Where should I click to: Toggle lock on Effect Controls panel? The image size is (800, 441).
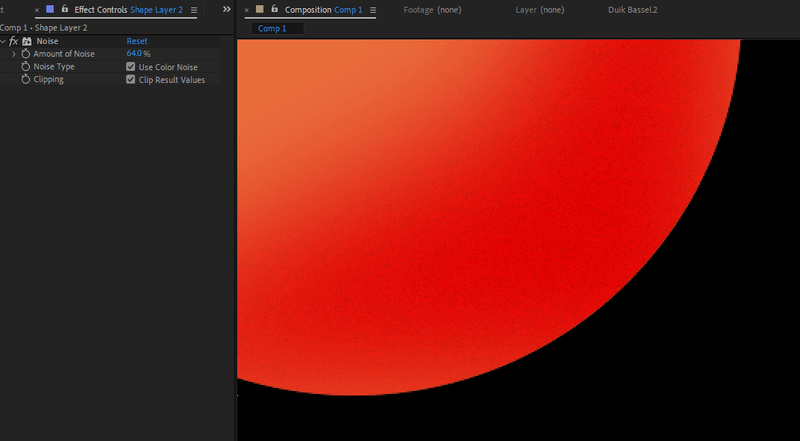tap(64, 9)
